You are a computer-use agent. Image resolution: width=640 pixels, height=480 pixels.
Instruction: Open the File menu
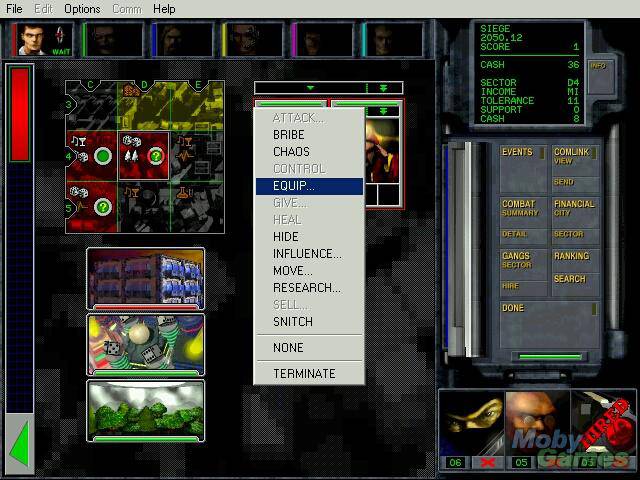(14, 9)
